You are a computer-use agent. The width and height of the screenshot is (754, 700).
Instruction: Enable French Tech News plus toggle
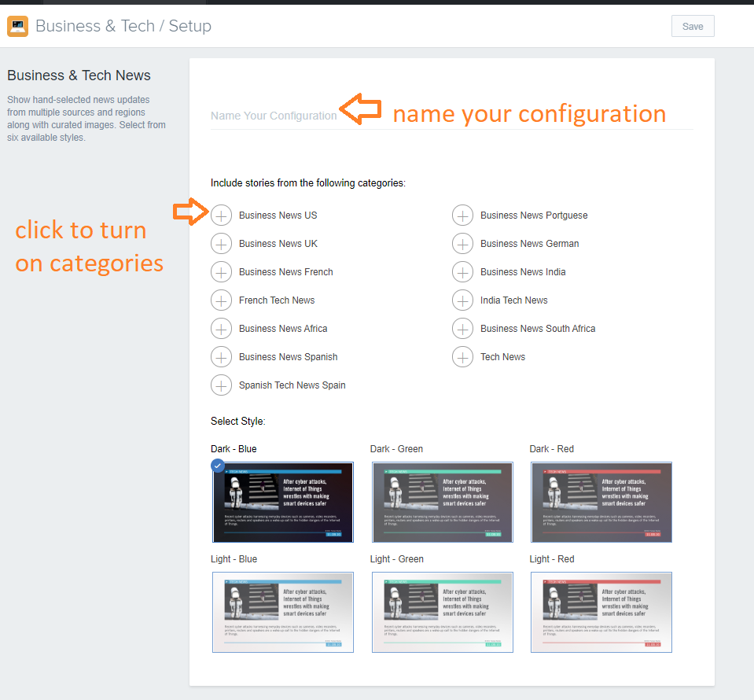pos(221,300)
